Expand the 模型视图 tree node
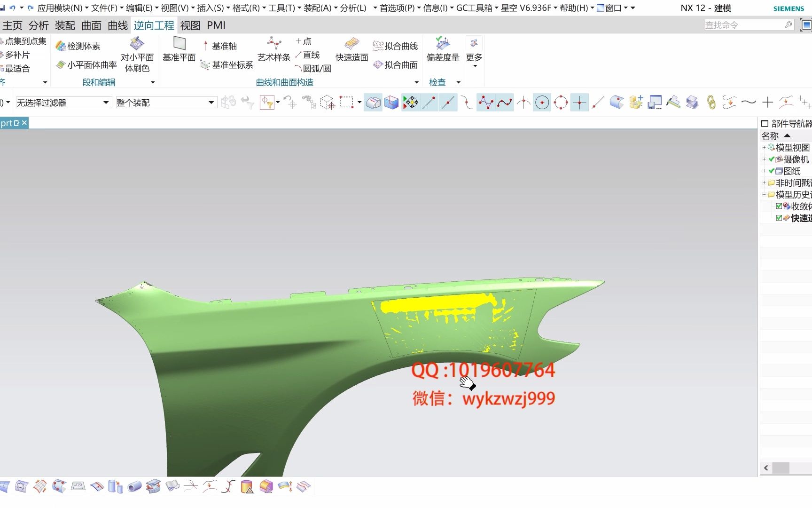This screenshot has width=812, height=508. (x=764, y=147)
